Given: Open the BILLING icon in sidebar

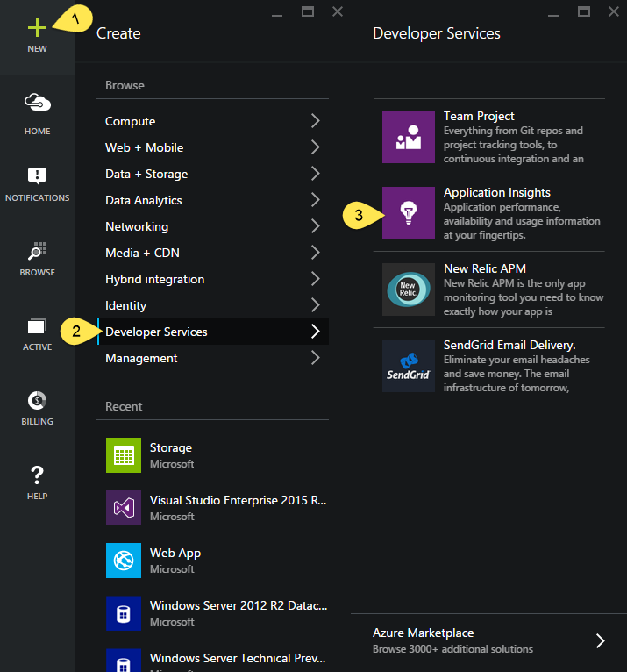Looking at the screenshot, I should (x=37, y=401).
